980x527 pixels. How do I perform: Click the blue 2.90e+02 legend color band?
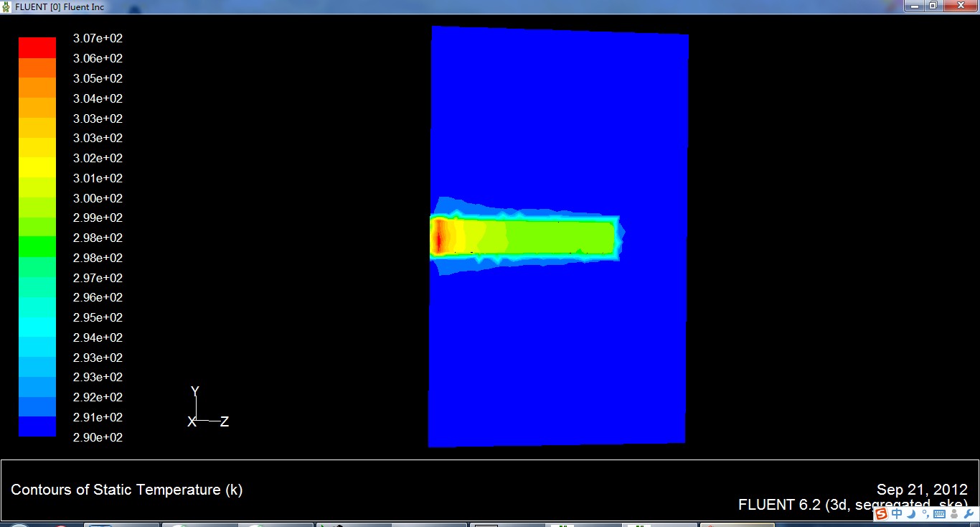coord(37,427)
